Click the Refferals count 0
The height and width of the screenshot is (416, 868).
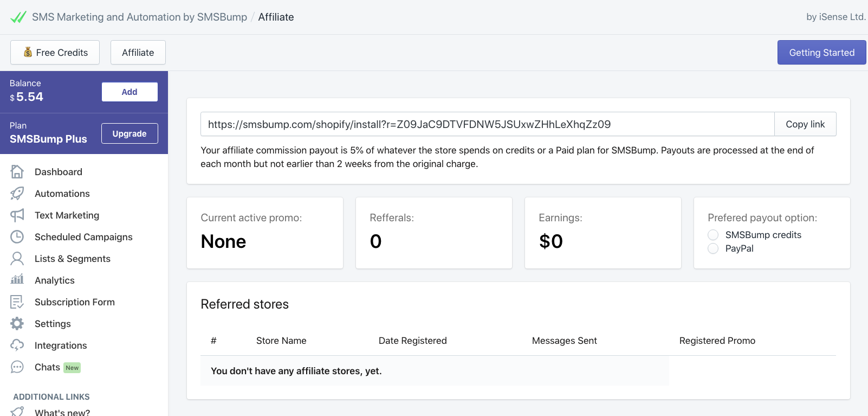[376, 241]
